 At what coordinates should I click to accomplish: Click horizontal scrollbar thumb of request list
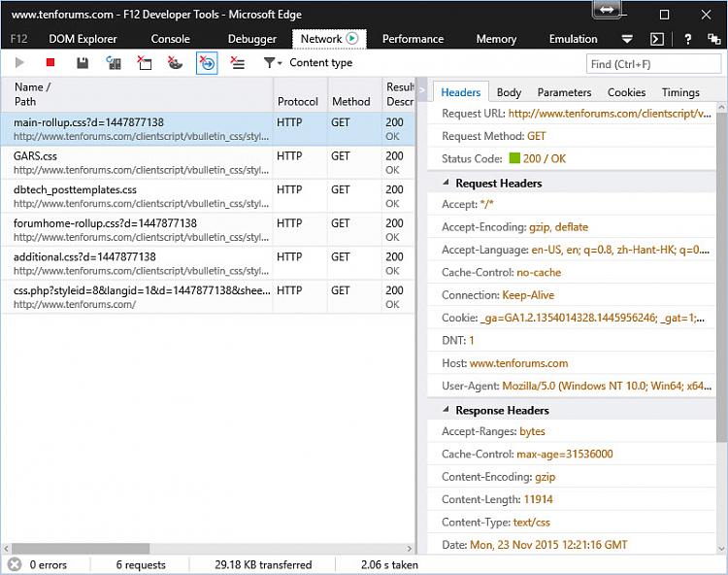tap(81, 549)
